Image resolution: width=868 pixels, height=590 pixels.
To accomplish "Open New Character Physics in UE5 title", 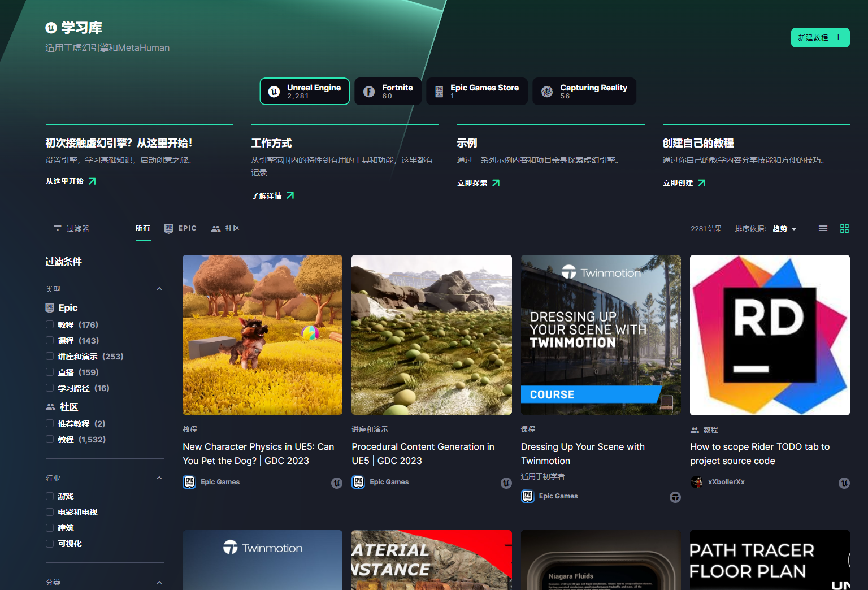I will [258, 454].
